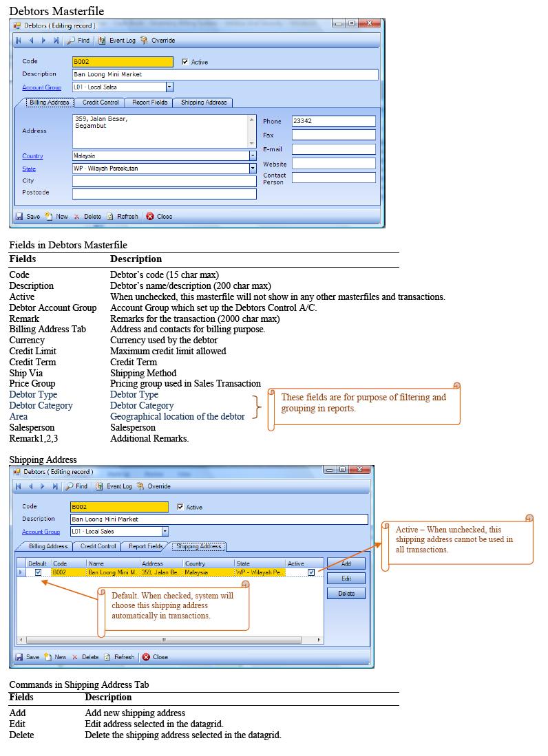Open Report Fields tab in top window
Viewport: 548px width, 756px height.
click(149, 102)
